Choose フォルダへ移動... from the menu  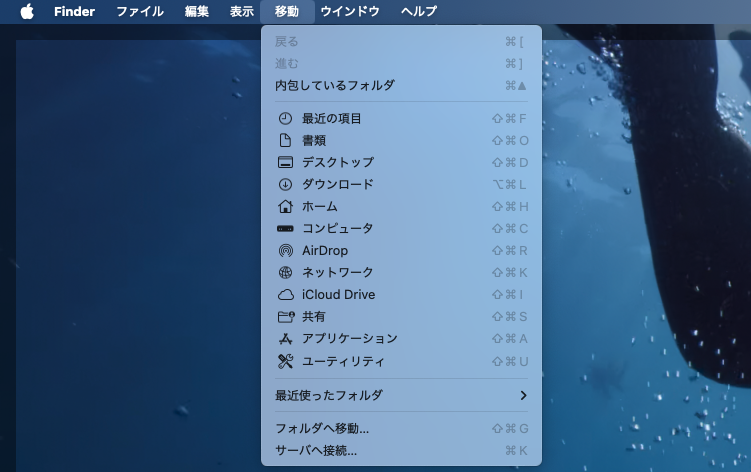click(322, 429)
